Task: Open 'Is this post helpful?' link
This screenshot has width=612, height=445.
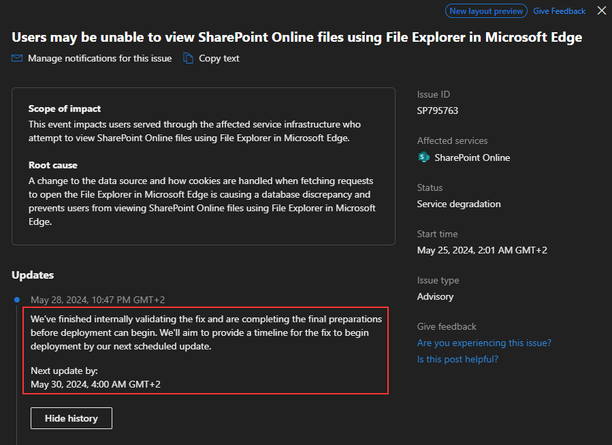Action: 457,359
